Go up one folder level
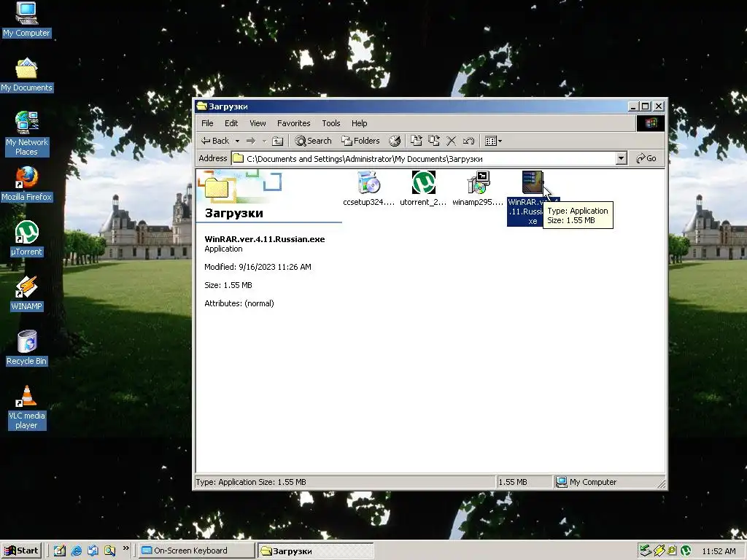This screenshot has height=560, width=747. (277, 141)
